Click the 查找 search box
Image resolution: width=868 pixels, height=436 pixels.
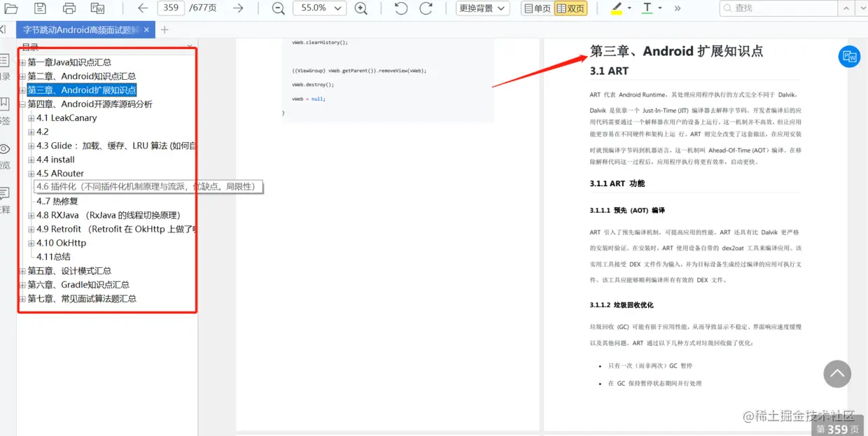[778, 8]
